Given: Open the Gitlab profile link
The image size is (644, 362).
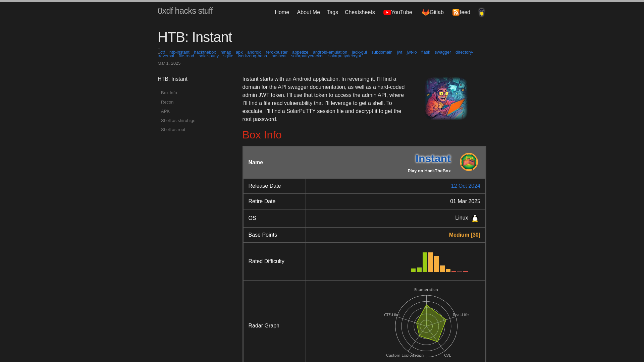Looking at the screenshot, I should (x=437, y=12).
